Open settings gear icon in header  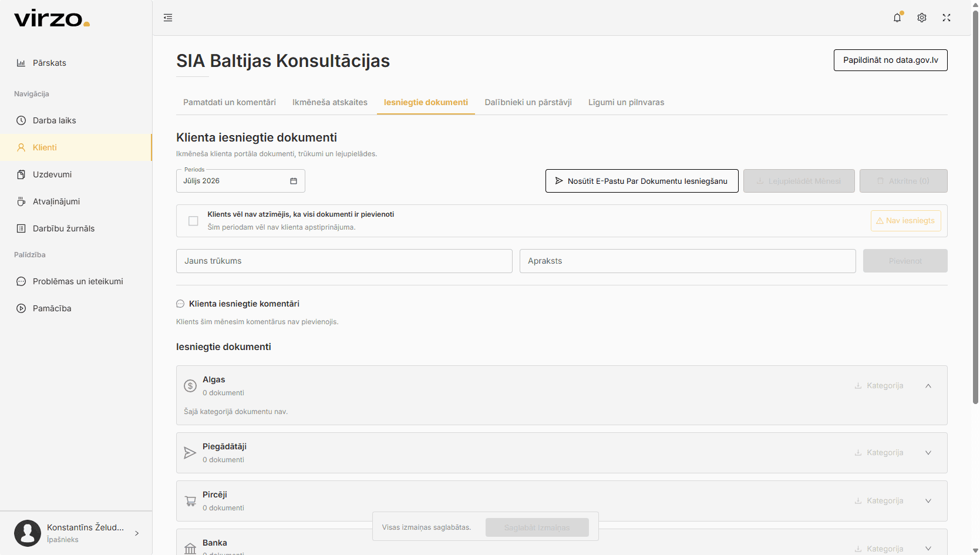tap(922, 18)
